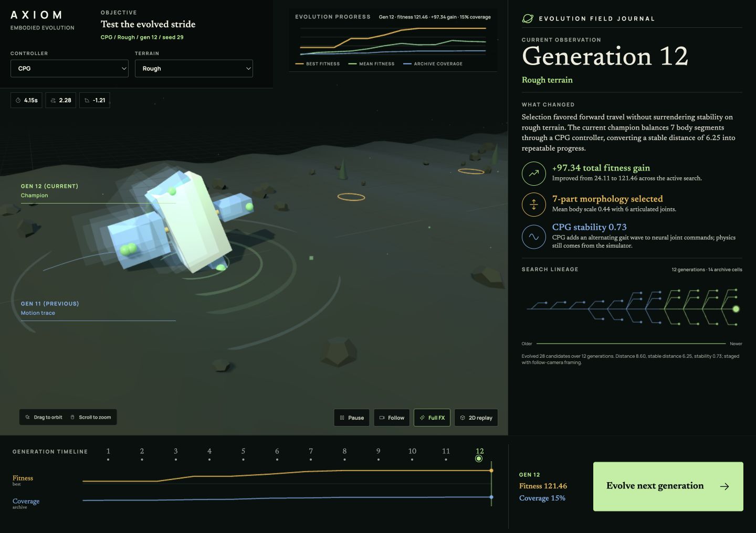
Task: Click the angle icon beside -1.21
Action: (87, 100)
